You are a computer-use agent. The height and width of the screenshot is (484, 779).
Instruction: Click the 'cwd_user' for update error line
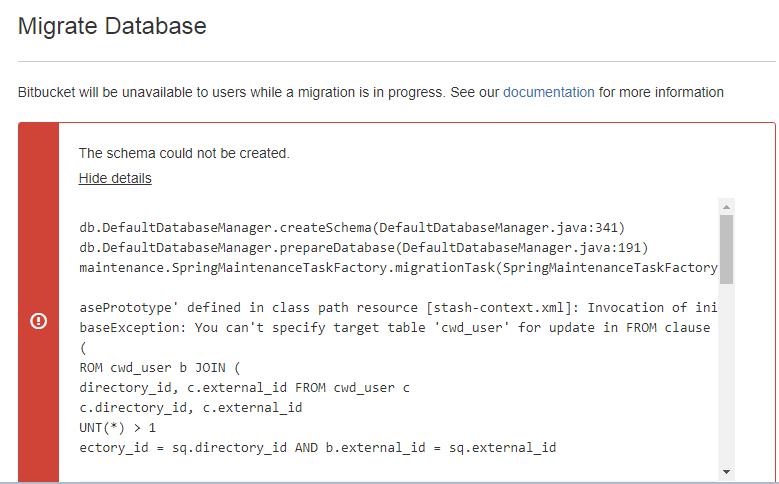pos(395,327)
